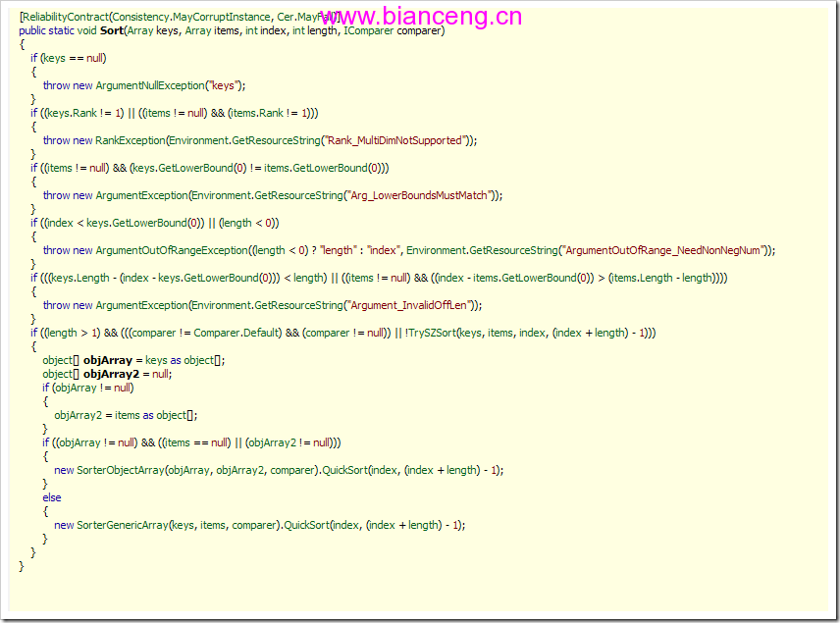Image resolution: width=840 pixels, height=623 pixels.
Task: Click the SorterGenericArray constructor name
Action: 123,525
